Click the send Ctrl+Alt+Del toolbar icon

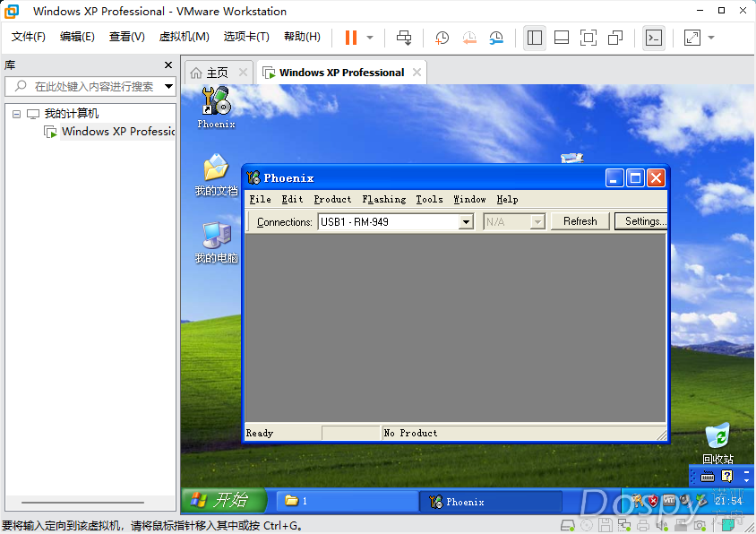point(404,38)
